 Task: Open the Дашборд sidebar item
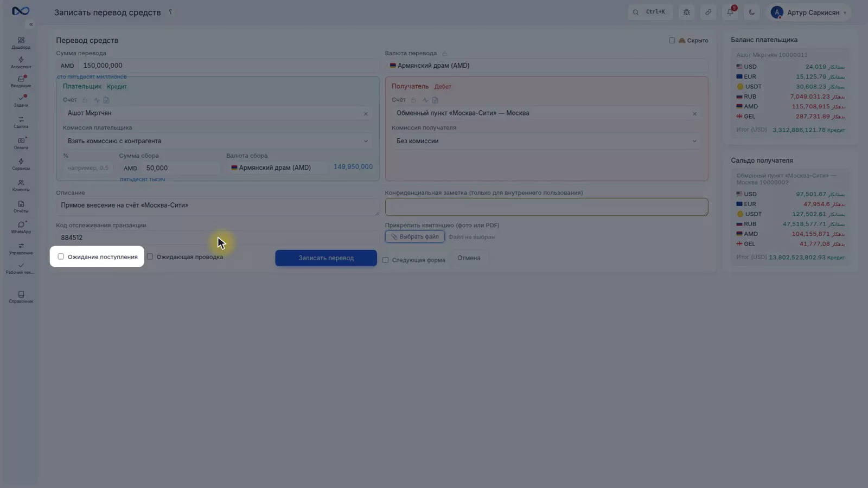point(21,43)
